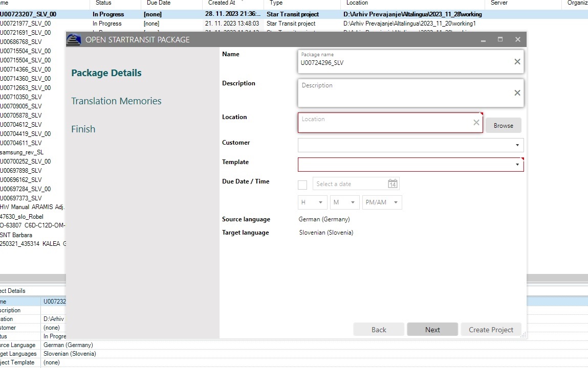Click the StarTransit logo in the dialog title bar

click(x=73, y=39)
